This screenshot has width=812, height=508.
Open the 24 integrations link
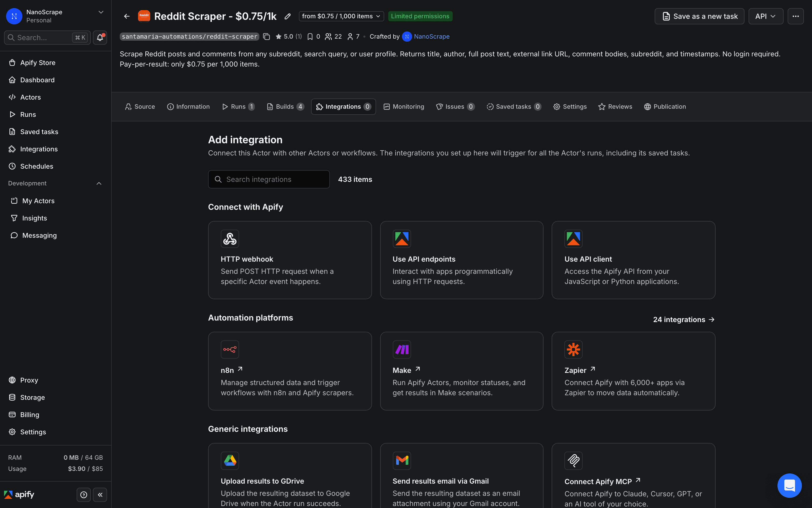tap(684, 320)
